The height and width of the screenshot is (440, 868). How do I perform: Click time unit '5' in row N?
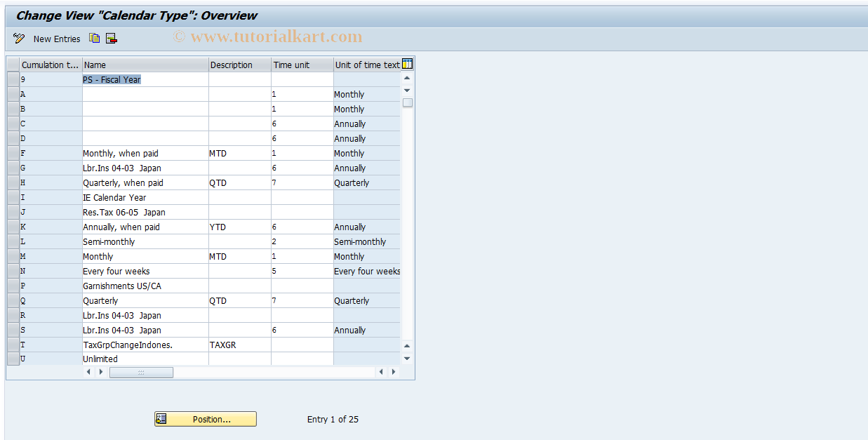(302, 271)
